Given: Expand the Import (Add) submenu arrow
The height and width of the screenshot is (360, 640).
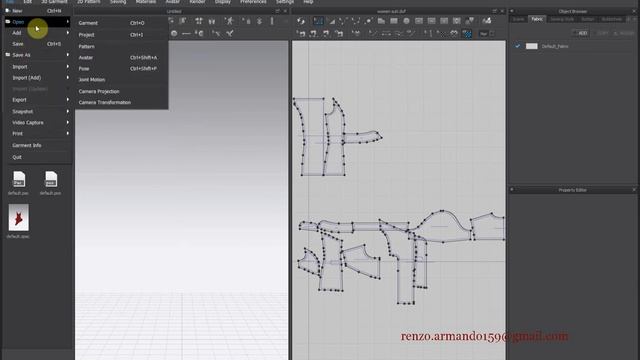Looking at the screenshot, I should coord(68,78).
